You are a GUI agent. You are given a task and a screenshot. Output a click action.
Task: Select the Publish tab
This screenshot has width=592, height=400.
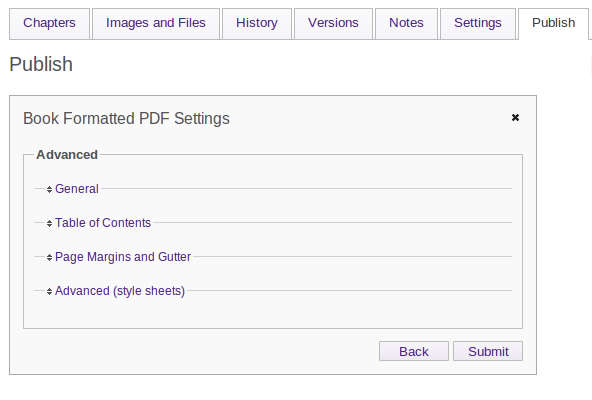tap(553, 23)
